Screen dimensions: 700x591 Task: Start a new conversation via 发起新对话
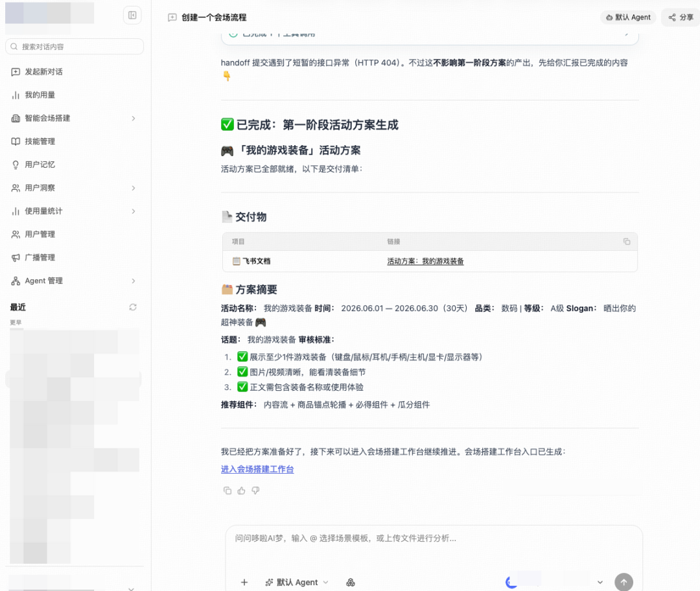(43, 72)
